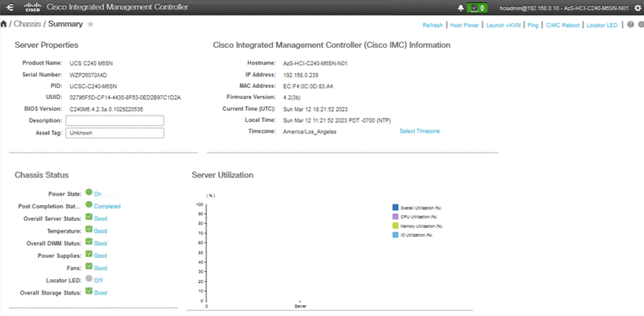Click the Overall Server Status check icon
Image resolution: width=644 pixels, height=316 pixels.
(89, 217)
